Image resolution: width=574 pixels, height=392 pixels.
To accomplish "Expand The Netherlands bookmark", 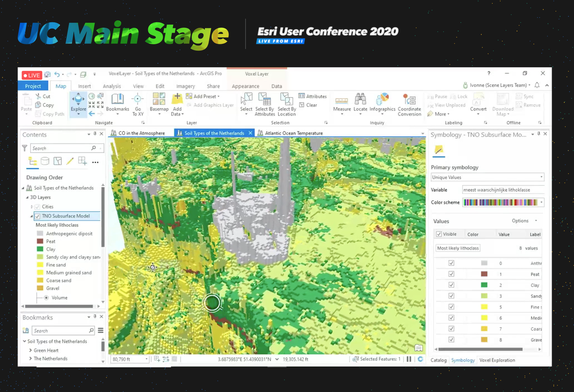I will (x=31, y=359).
